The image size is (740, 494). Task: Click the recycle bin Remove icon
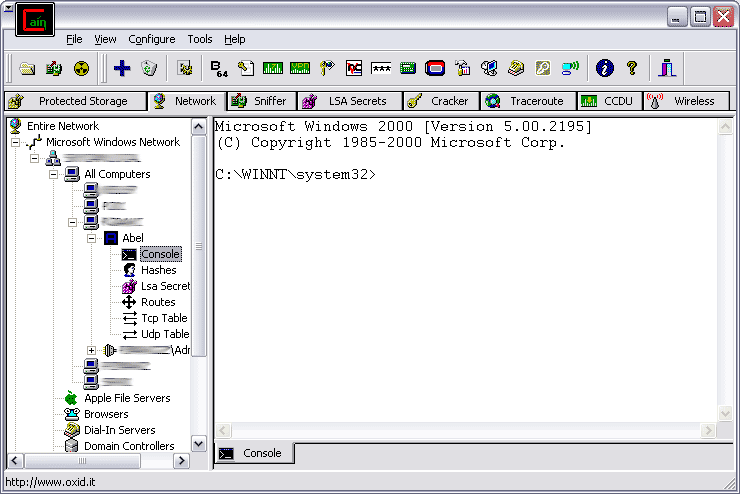(x=149, y=68)
